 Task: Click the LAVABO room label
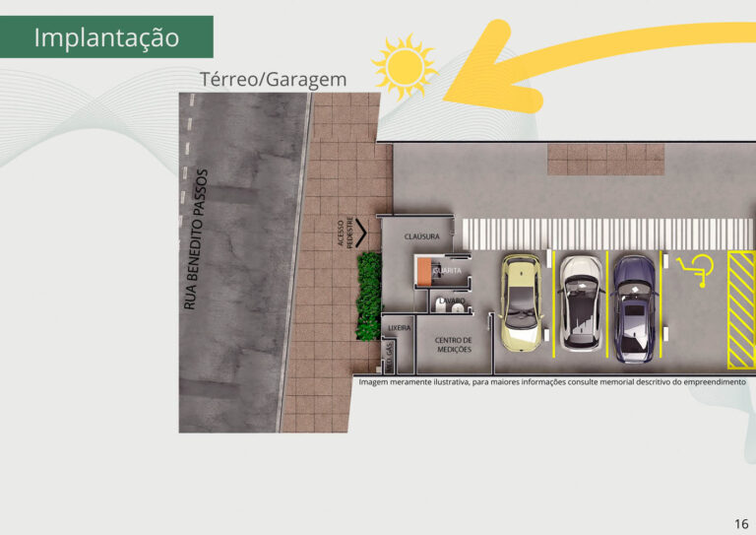(452, 301)
